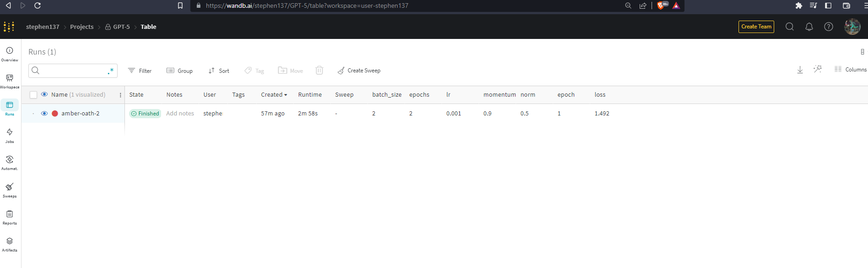Go to the Projects breadcrumb

(x=82, y=27)
